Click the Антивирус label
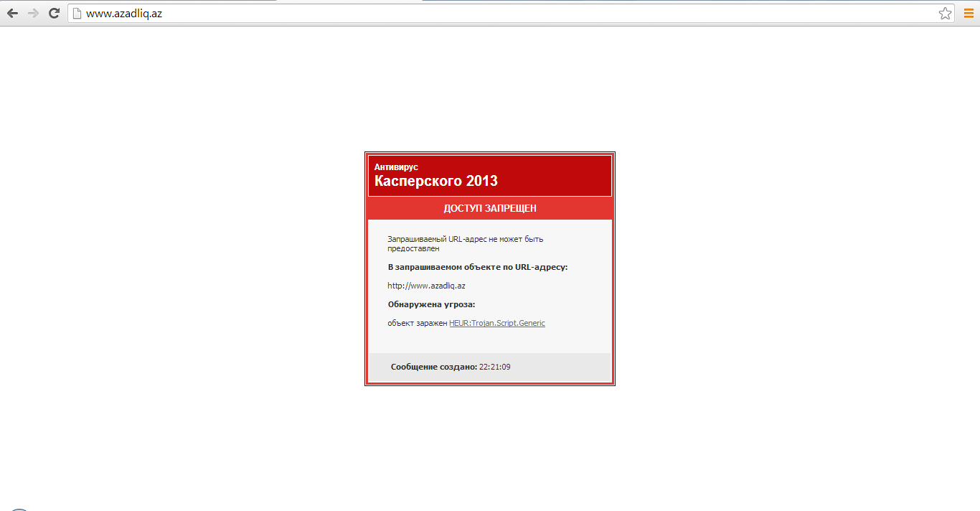Image resolution: width=980 pixels, height=511 pixels. [396, 167]
